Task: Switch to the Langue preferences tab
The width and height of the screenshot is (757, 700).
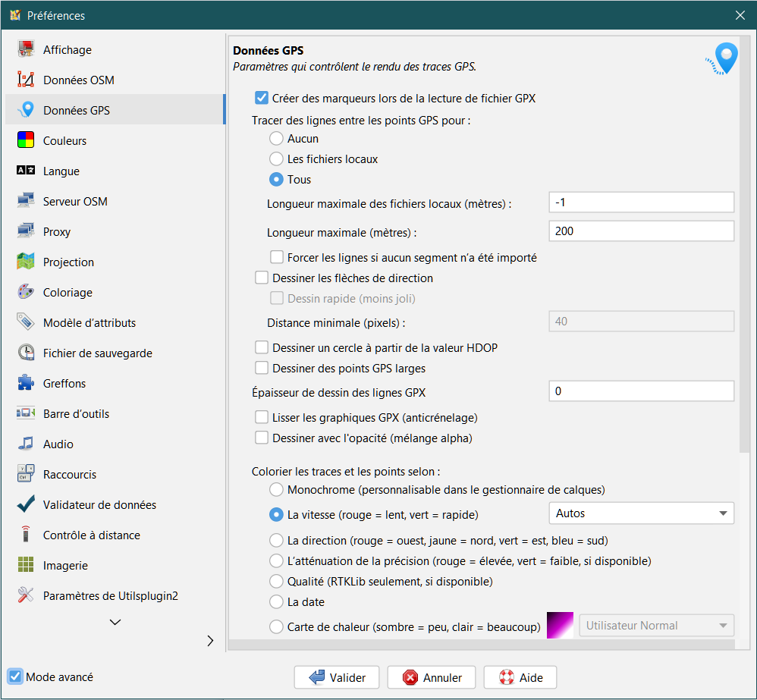Action: pyautogui.click(x=61, y=171)
